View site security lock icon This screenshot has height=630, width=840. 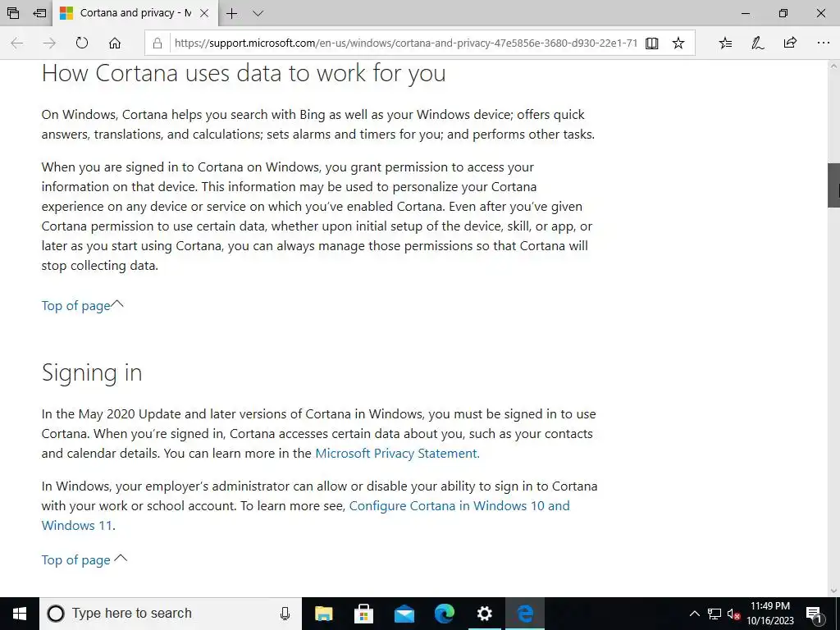point(157,43)
